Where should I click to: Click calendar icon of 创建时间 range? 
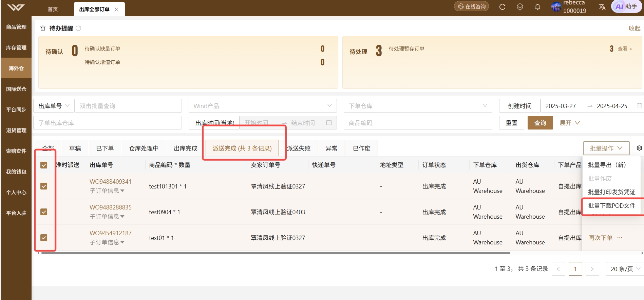click(x=639, y=106)
